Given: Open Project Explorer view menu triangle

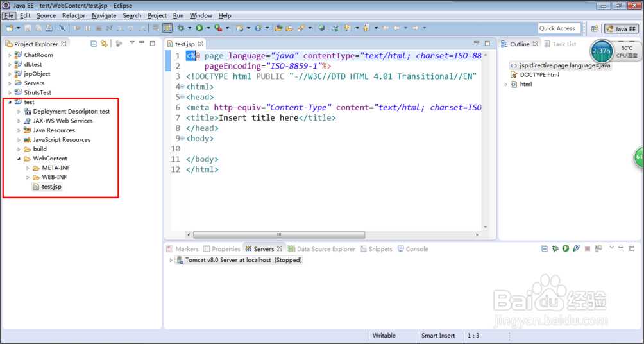Looking at the screenshot, I should (132, 43).
